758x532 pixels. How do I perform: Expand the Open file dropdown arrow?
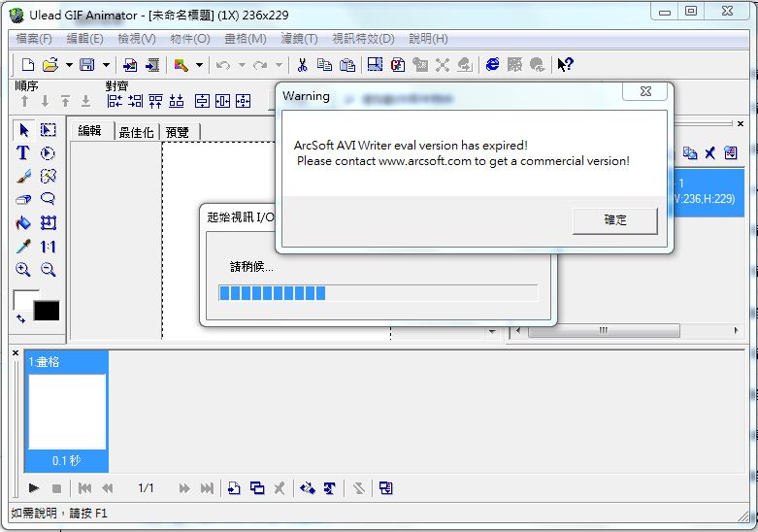tap(69, 65)
